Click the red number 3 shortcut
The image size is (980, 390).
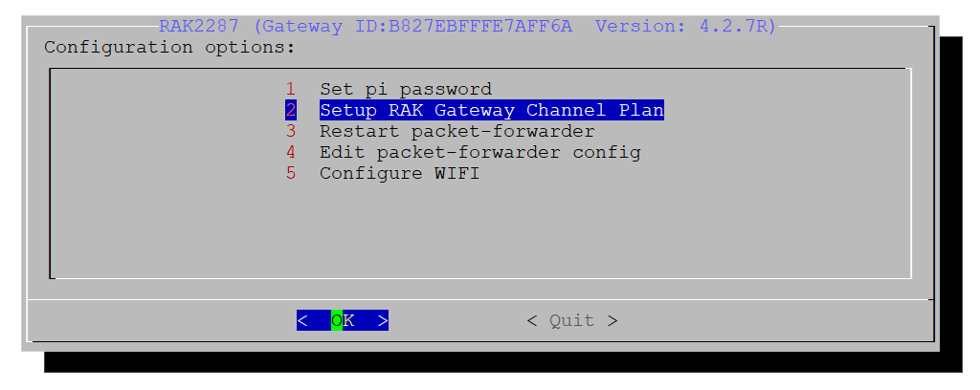coord(291,132)
